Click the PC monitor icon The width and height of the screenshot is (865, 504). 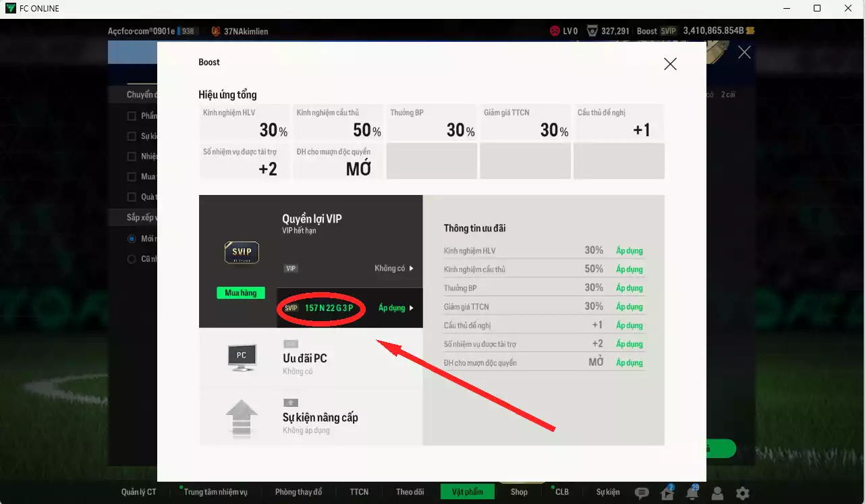pos(241,357)
